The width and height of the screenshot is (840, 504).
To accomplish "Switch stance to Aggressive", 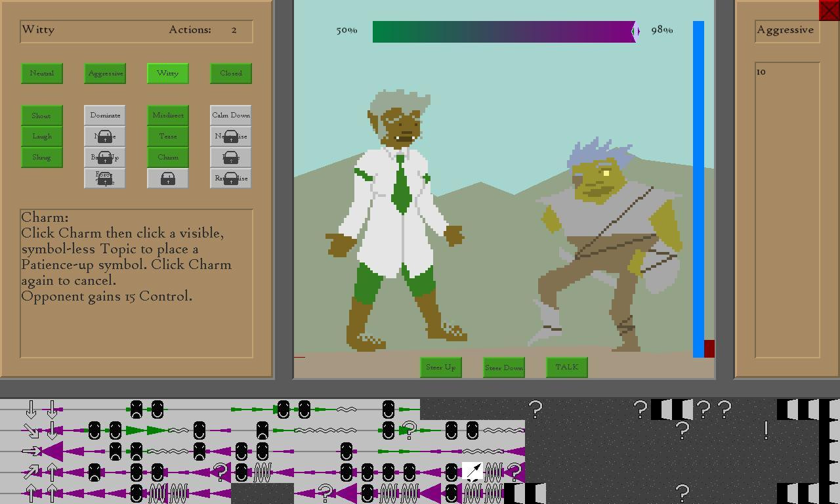I will click(105, 73).
